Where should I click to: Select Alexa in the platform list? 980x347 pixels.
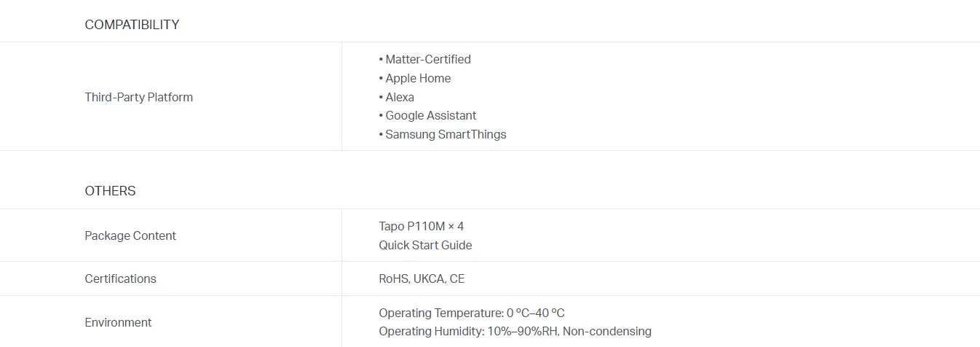(399, 97)
